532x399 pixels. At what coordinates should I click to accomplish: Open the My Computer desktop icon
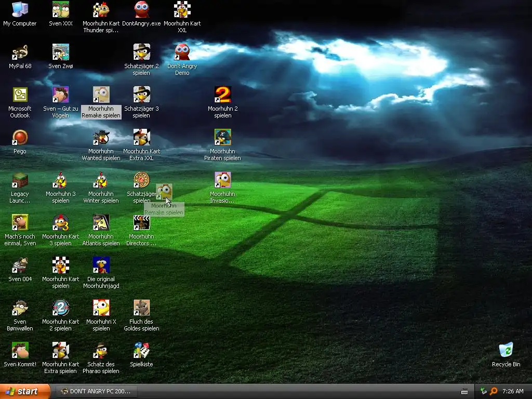[20, 9]
